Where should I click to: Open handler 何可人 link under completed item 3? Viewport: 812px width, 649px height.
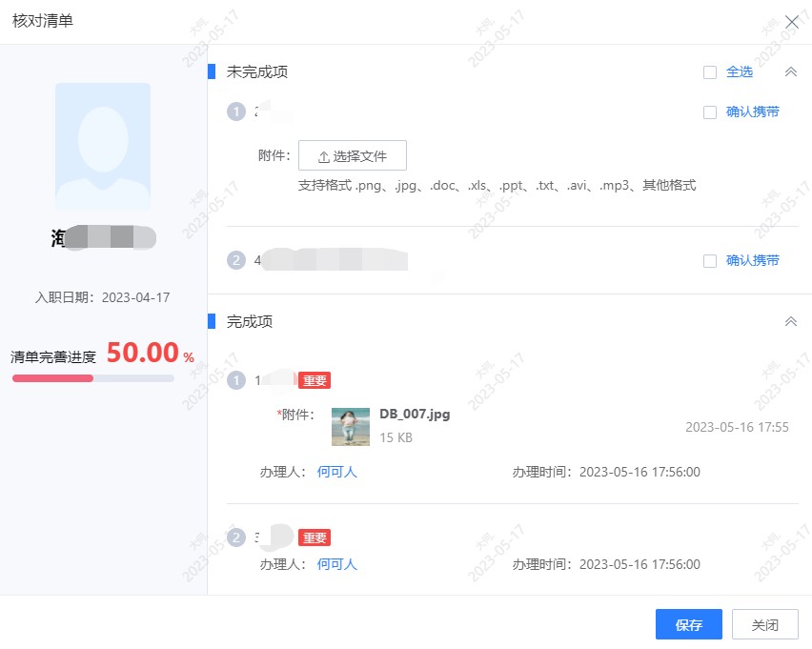click(337, 564)
